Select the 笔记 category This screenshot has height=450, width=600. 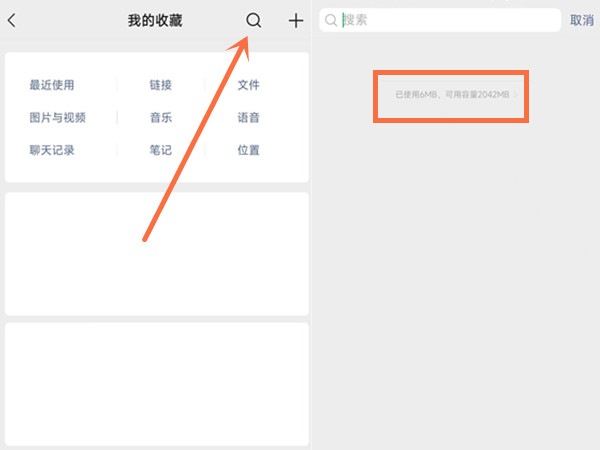coord(160,151)
